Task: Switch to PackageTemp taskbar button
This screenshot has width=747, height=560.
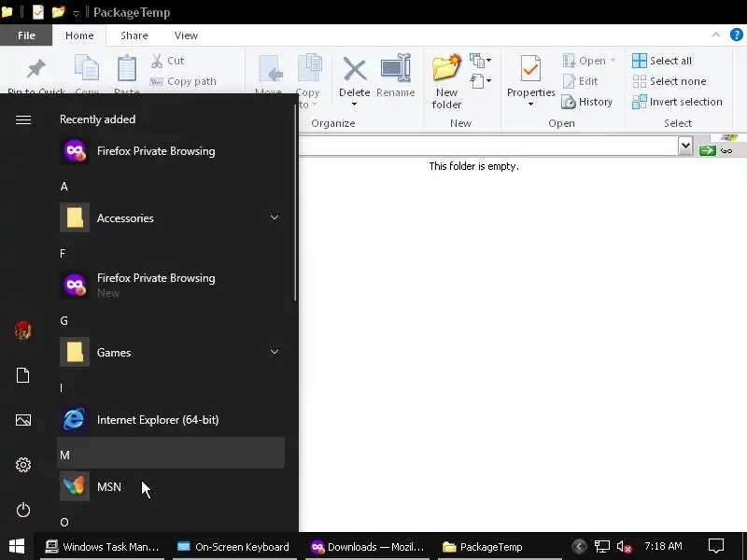Action: coord(500,546)
